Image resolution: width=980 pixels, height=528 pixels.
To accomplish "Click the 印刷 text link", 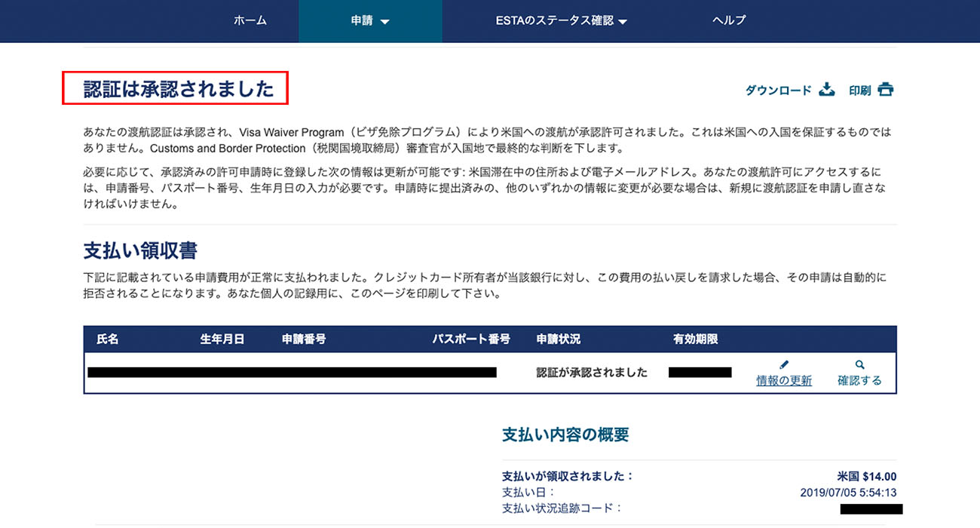I will click(x=859, y=91).
